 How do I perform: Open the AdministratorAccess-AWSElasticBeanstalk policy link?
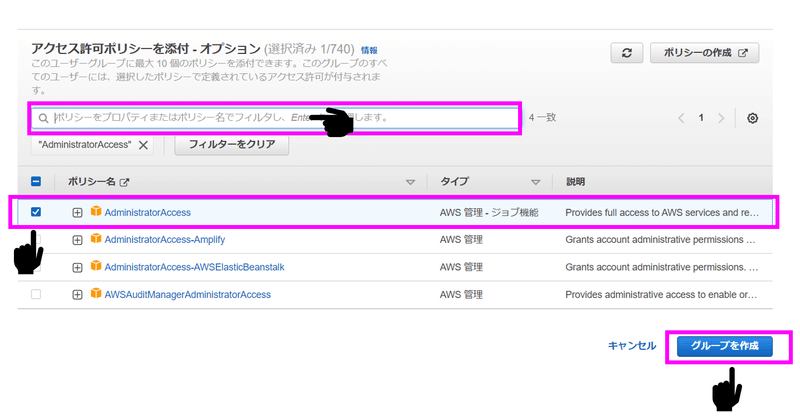194,267
